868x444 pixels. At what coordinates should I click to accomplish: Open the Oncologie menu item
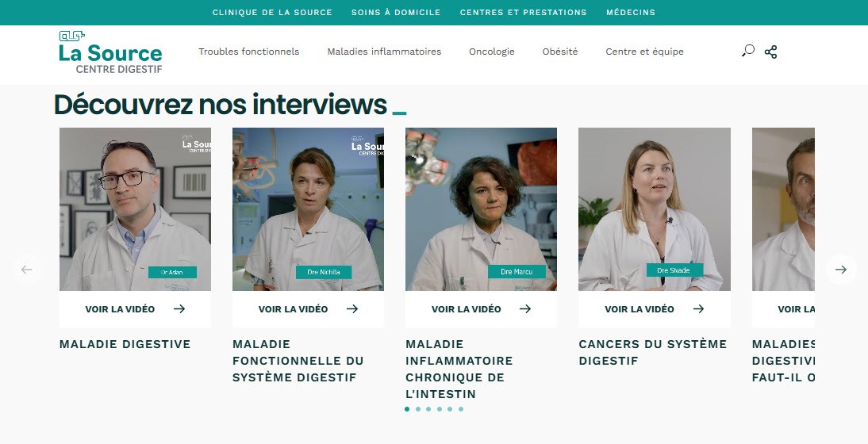point(492,52)
